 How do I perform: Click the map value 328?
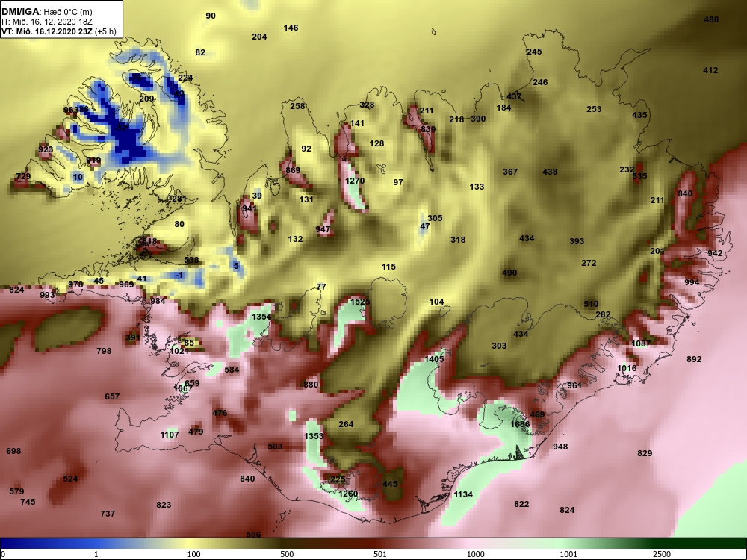[367, 105]
